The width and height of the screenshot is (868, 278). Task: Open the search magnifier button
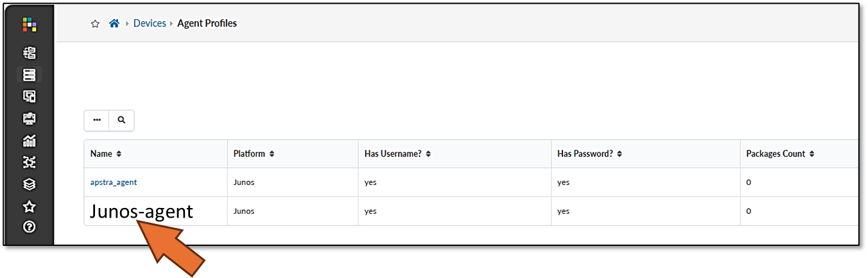(121, 120)
